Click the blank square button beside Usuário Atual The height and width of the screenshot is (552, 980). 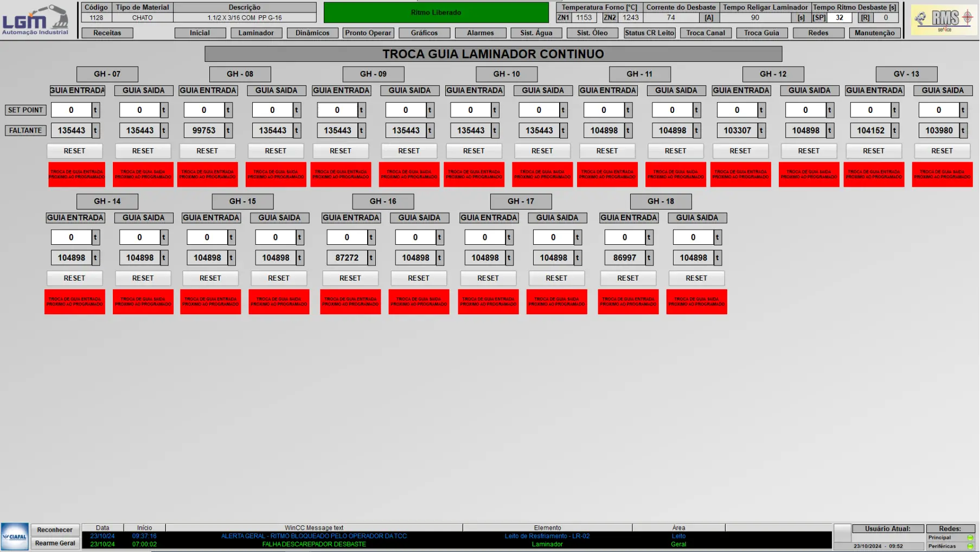(x=842, y=532)
